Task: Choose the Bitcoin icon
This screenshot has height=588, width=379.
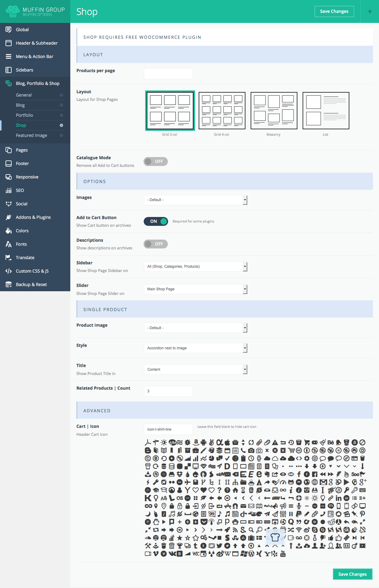Action: click(355, 443)
